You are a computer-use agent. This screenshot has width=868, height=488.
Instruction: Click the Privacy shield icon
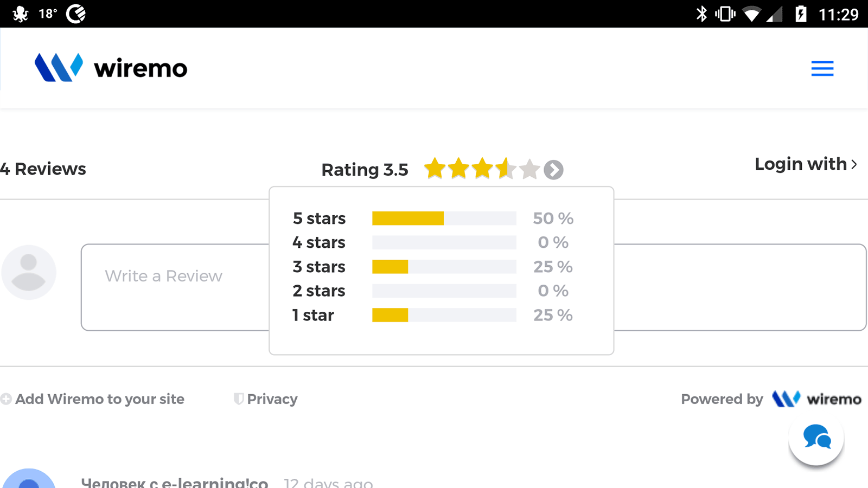pyautogui.click(x=238, y=399)
